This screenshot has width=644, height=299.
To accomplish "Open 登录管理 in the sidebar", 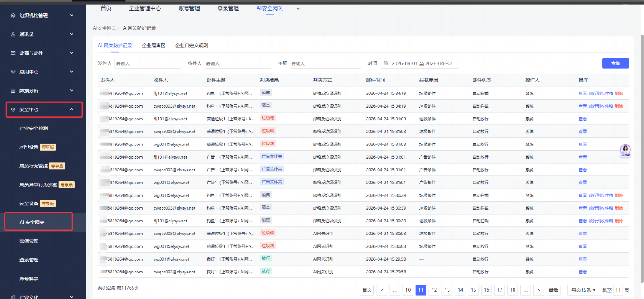I will pyautogui.click(x=29, y=260).
